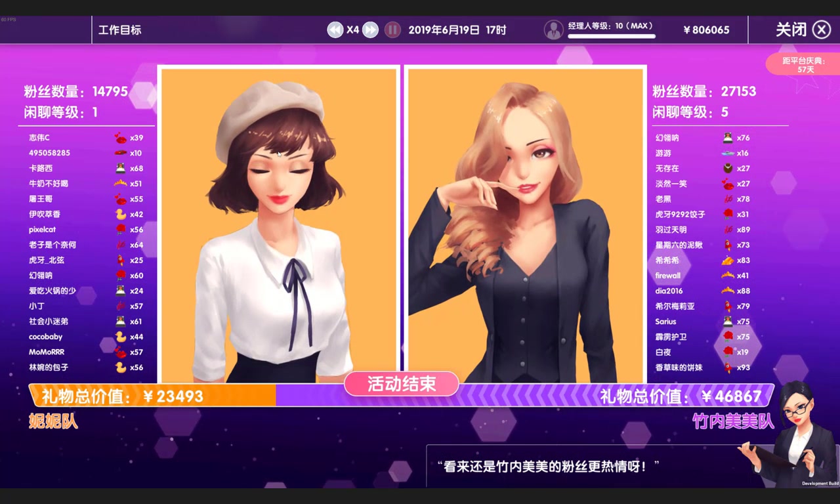This screenshot has width=840, height=504.
Task: Click the crown gift icon beside 牛奶不好喝
Action: coord(120,184)
